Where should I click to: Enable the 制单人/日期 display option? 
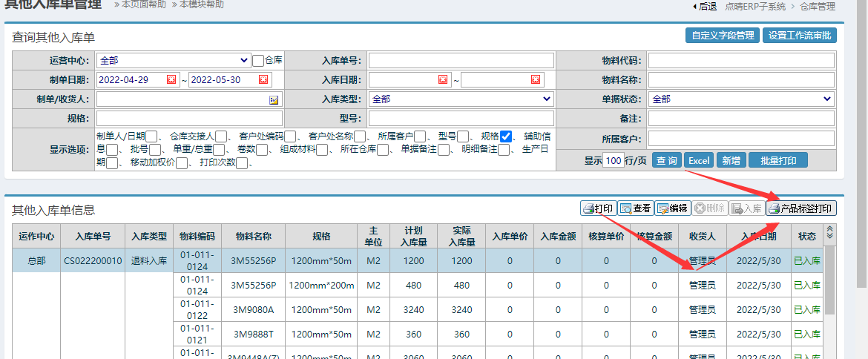(152, 136)
